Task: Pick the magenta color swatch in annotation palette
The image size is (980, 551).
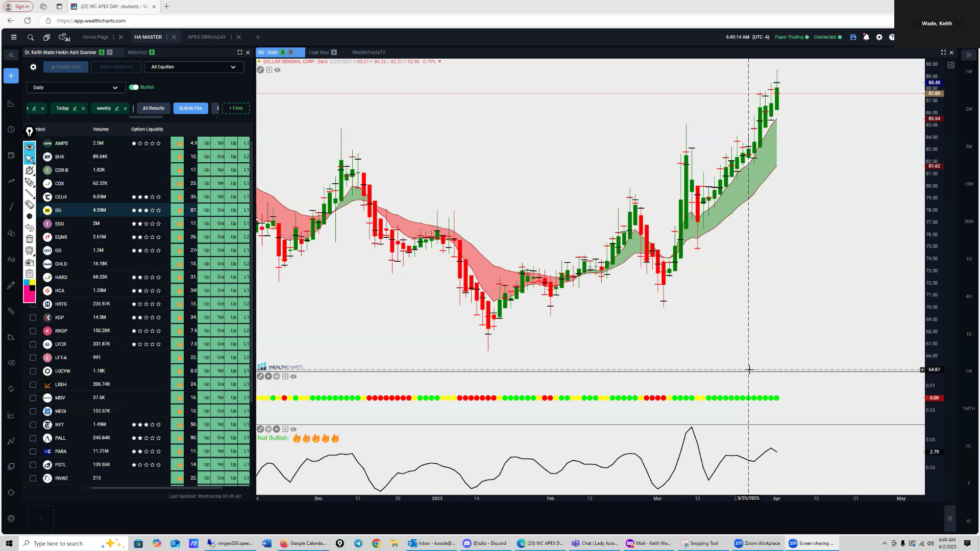Action: pos(29,297)
